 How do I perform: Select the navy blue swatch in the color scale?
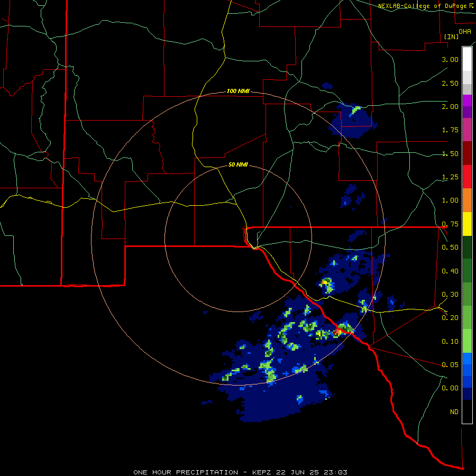click(x=467, y=393)
